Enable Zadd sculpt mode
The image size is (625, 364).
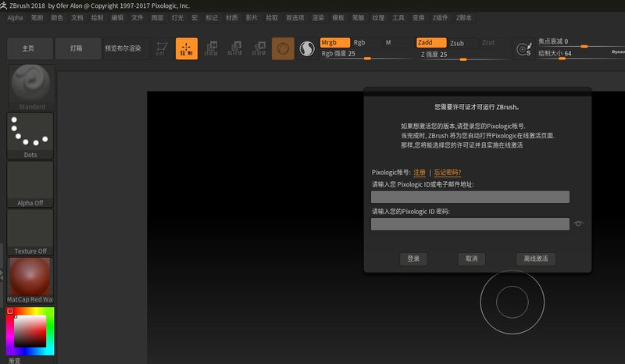pyautogui.click(x=431, y=43)
